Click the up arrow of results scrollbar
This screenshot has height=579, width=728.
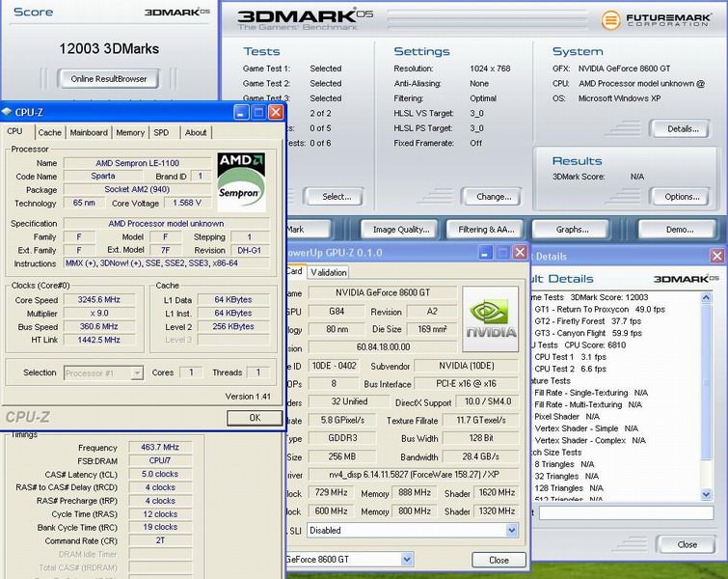click(x=706, y=297)
